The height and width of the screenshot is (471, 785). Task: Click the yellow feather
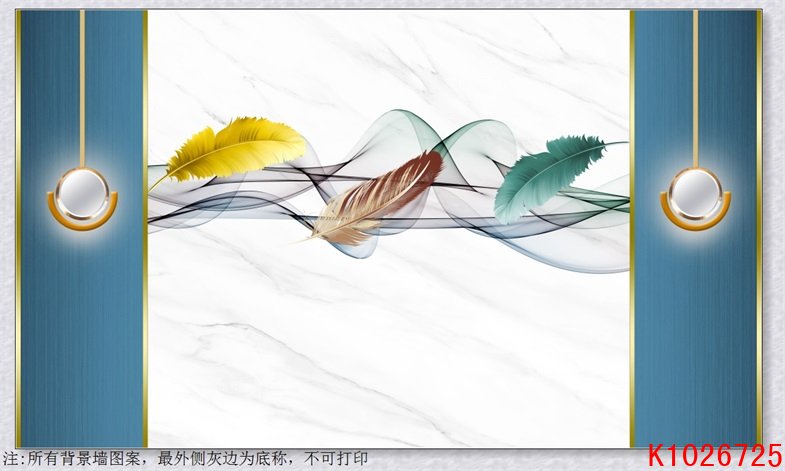(x=229, y=152)
